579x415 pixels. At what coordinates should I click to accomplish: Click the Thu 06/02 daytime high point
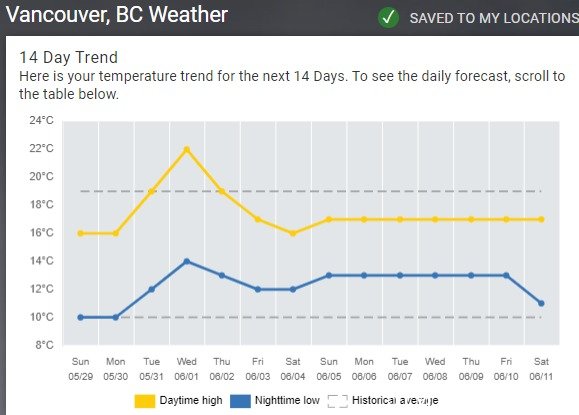coord(222,191)
